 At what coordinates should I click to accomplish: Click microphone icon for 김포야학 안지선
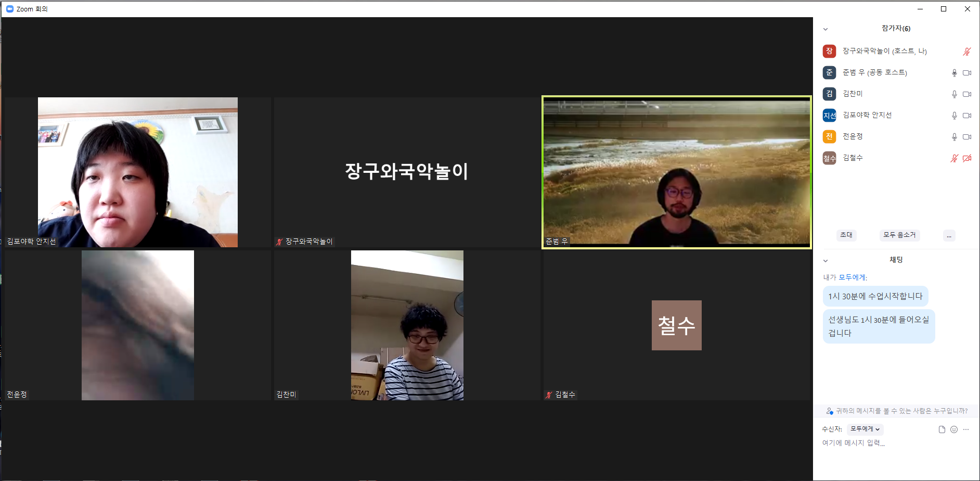click(x=954, y=116)
